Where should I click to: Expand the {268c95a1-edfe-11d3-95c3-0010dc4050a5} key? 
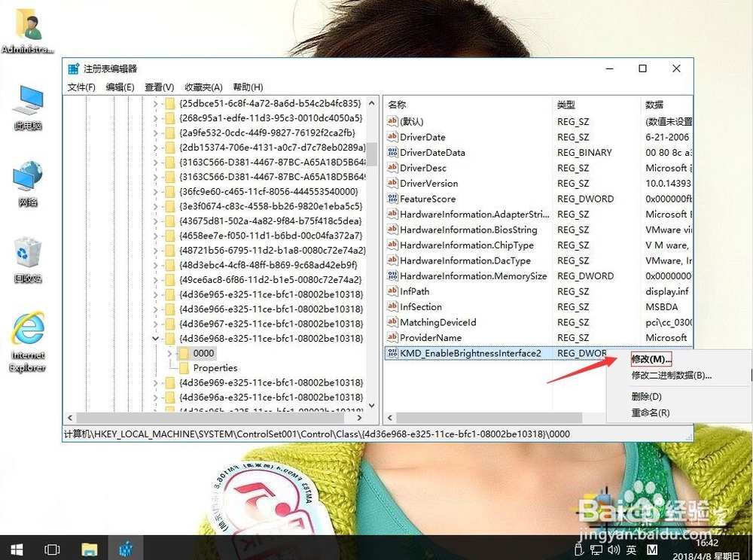[155, 118]
